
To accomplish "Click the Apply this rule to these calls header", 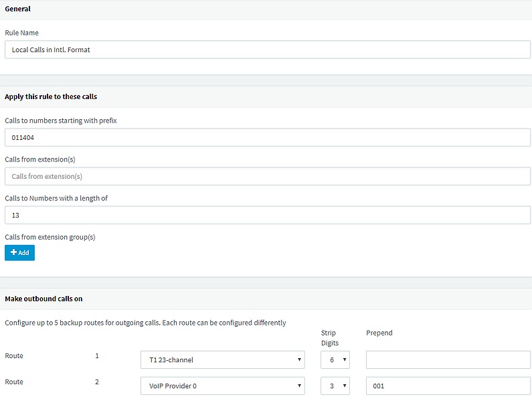I will point(51,96).
